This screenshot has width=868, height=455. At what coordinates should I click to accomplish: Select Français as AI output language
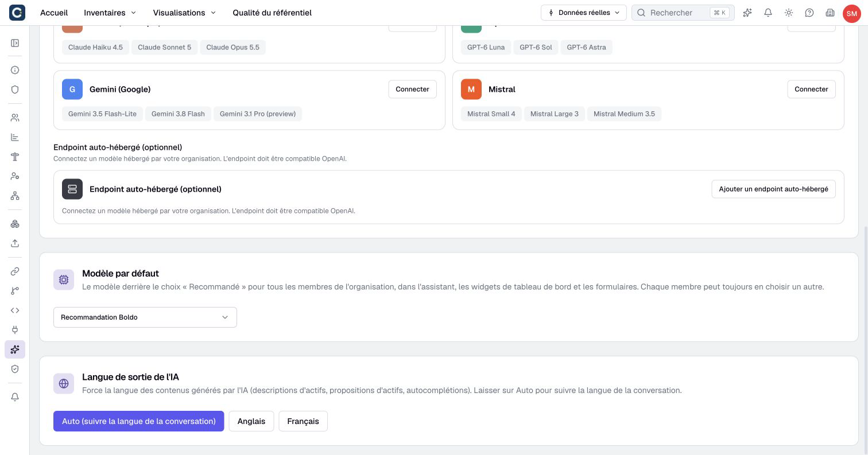coord(303,421)
